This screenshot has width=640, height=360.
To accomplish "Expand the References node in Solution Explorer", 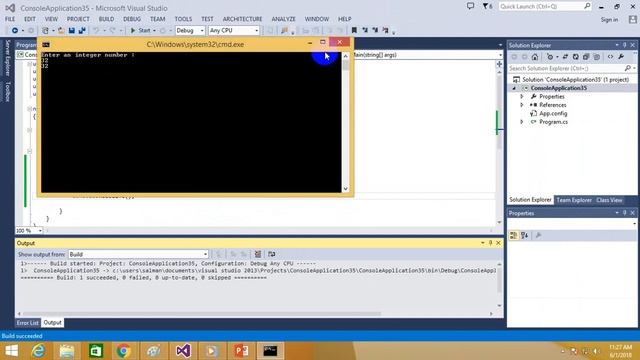I will tap(522, 105).
